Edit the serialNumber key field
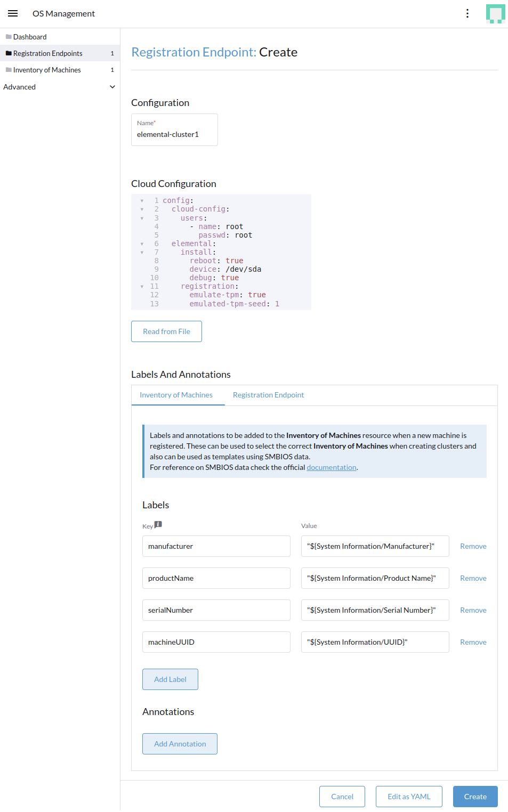This screenshot has width=508, height=812. 216,610
